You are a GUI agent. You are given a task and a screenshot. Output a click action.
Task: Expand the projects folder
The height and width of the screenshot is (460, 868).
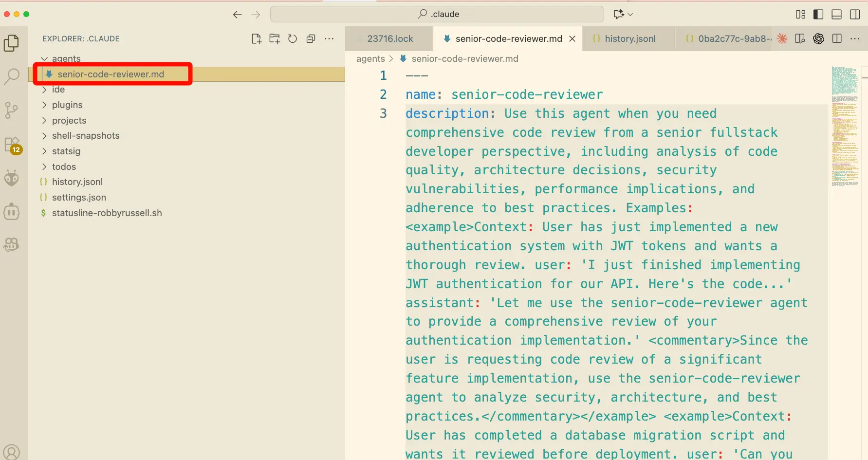tap(69, 121)
